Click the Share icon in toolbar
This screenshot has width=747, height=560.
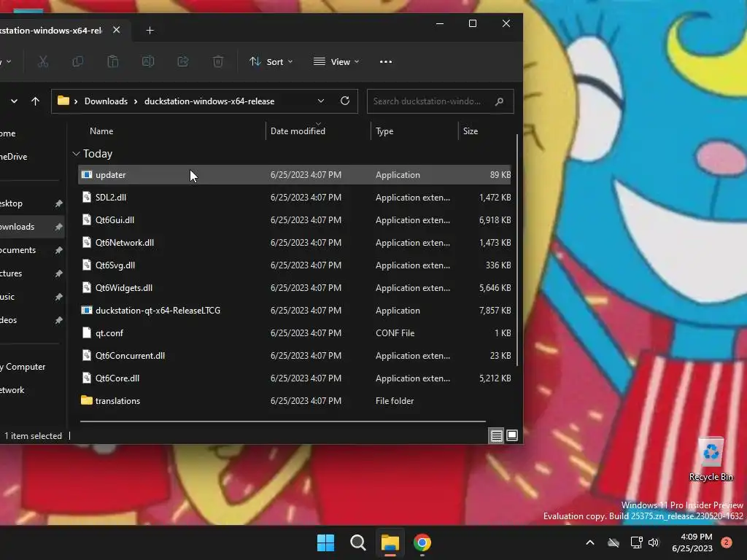point(183,62)
